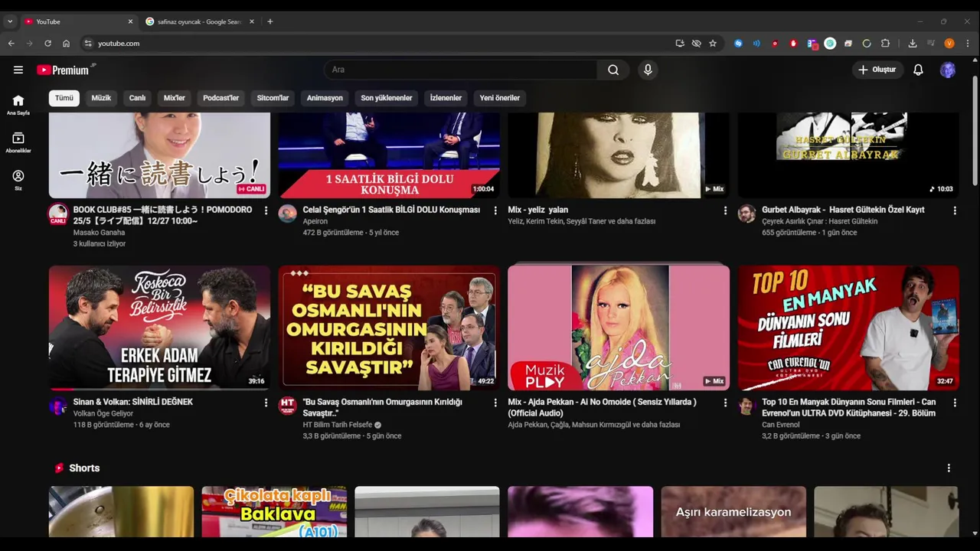Viewport: 980px width, 551px height.
Task: Open options for Mix - yeliz yalan
Action: coord(725,210)
